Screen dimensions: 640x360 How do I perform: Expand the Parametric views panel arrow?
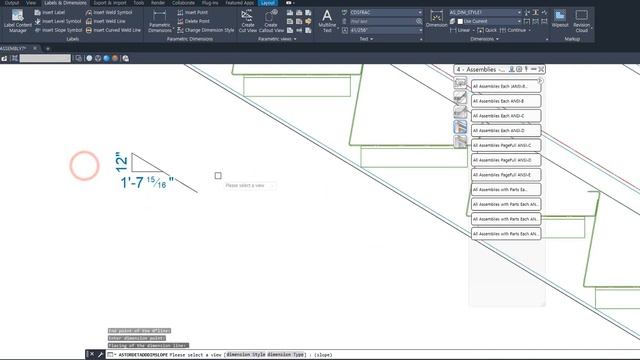(x=295, y=39)
